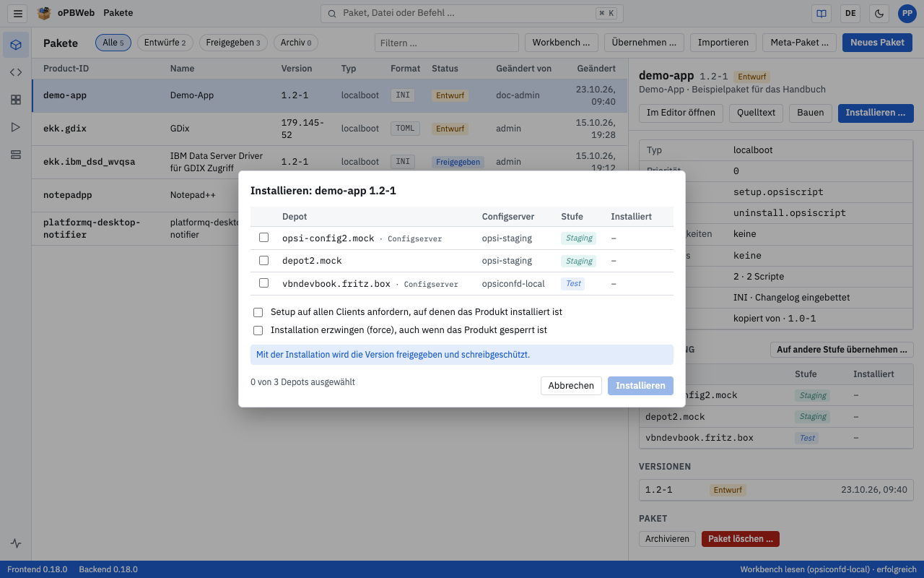The height and width of the screenshot is (578, 924).
Task: Open the grid modules icon in sidebar
Action: (16, 100)
